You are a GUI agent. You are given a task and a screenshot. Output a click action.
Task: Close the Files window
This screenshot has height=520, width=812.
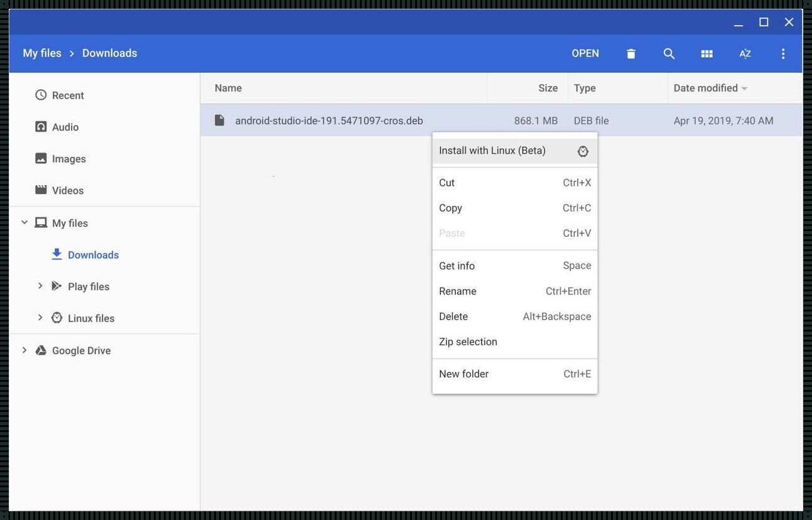pyautogui.click(x=789, y=23)
